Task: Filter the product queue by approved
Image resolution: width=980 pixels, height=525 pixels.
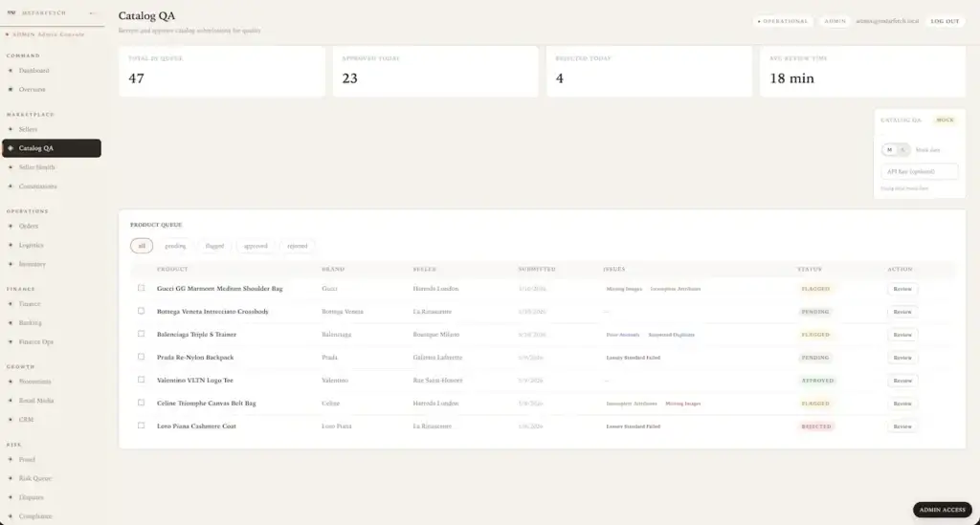Action: point(256,246)
